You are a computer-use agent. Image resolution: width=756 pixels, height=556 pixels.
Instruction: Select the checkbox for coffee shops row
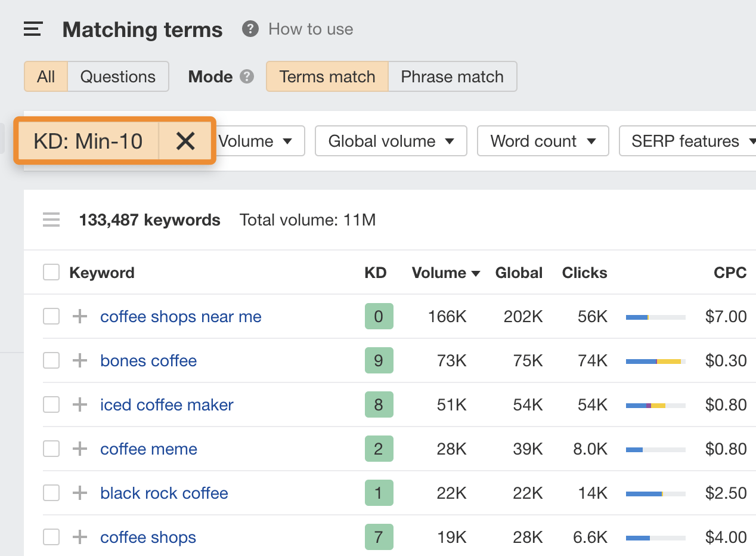[51, 538]
